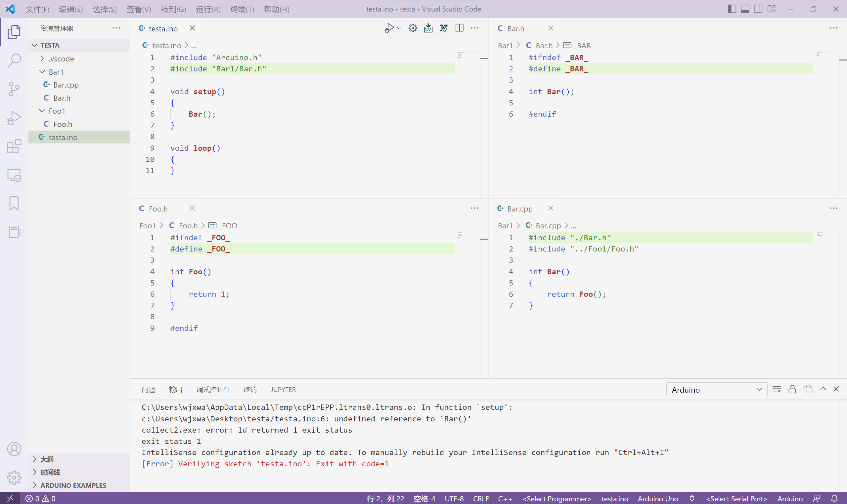This screenshot has height=504, width=847.
Task: Click the Arduino upload icon in editor toolbar
Action: 428,28
